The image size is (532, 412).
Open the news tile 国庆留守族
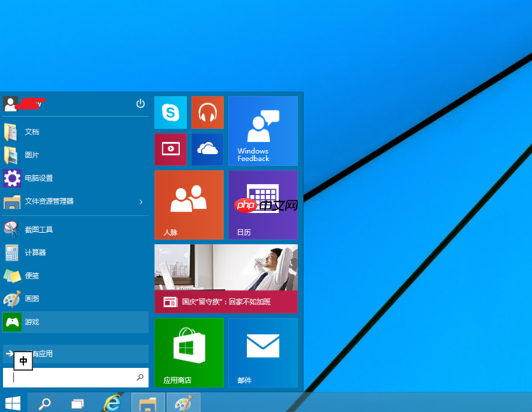click(226, 279)
